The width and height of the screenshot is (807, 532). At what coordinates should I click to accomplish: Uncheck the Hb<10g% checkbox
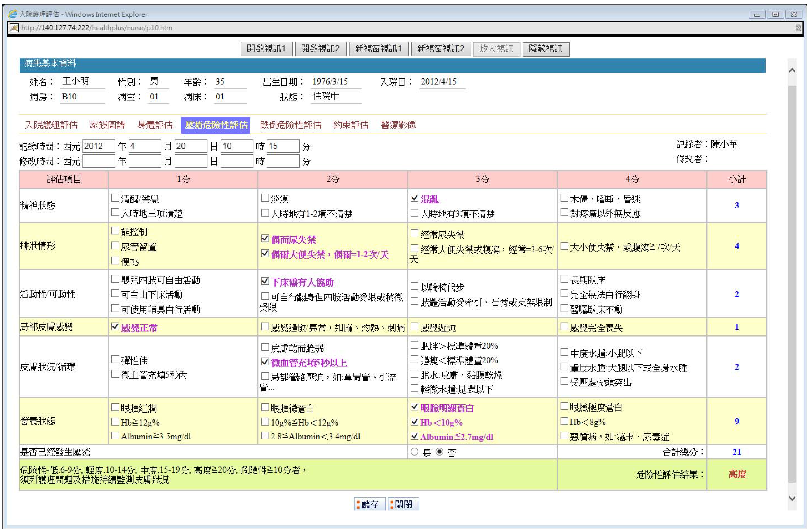(414, 421)
